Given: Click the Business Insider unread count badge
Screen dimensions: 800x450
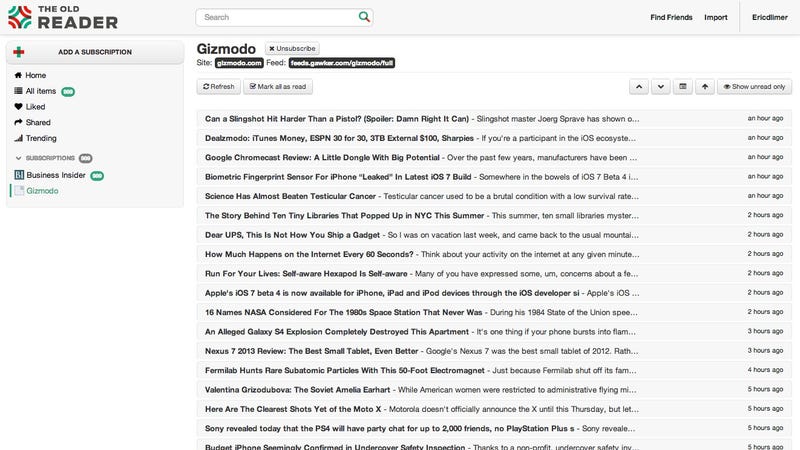Looking at the screenshot, I should (97, 176).
